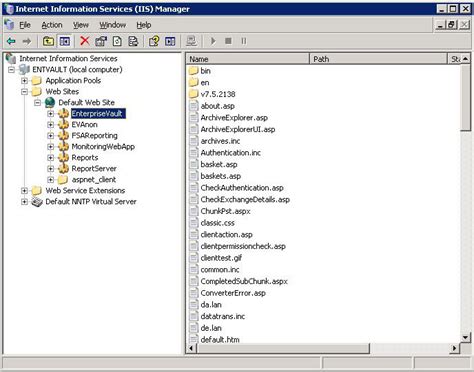Image resolution: width=474 pixels, height=372 pixels.
Task: Select Internet Information Services root node
Action: pyautogui.click(x=68, y=59)
